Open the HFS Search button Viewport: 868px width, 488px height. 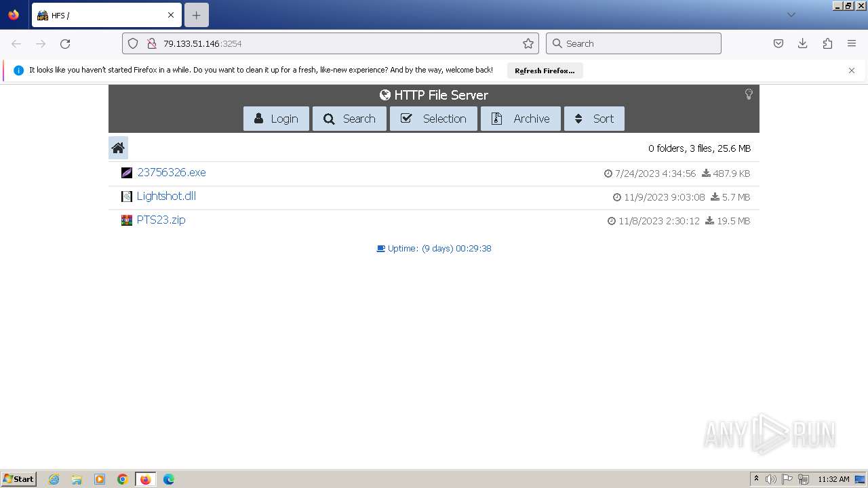pyautogui.click(x=349, y=119)
